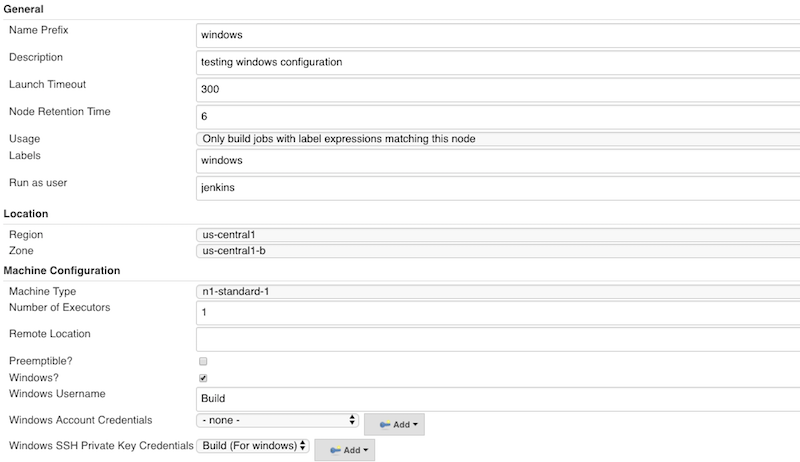Select the Node Retention Time field
800x462 pixels.
(x=497, y=116)
